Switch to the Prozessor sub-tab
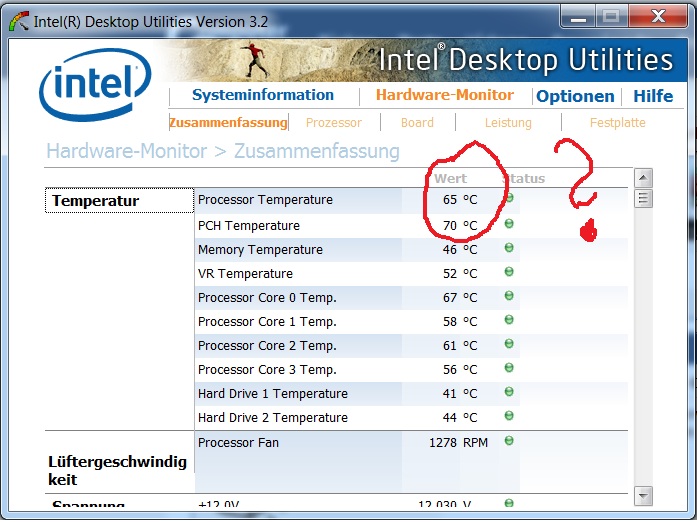The image size is (697, 522). coord(334,123)
